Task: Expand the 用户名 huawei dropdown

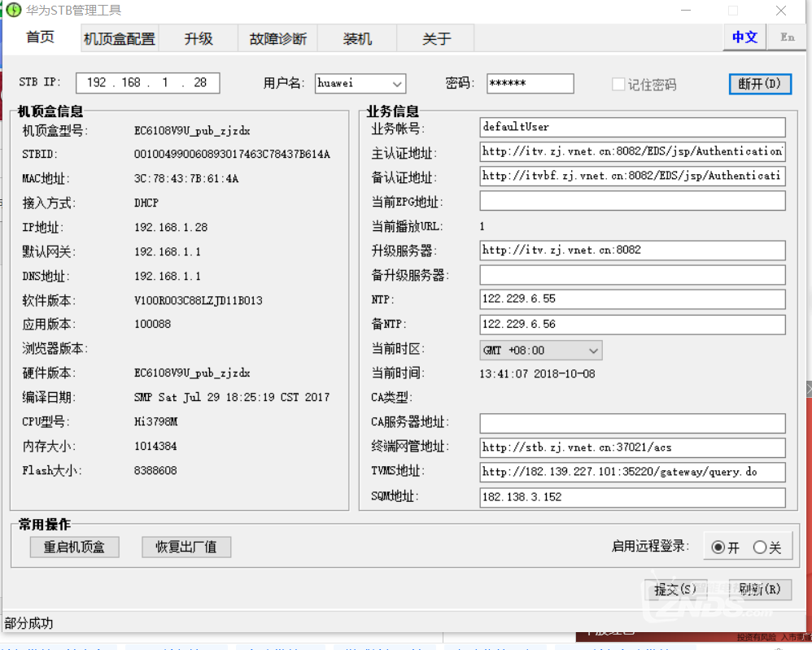Action: (x=397, y=84)
